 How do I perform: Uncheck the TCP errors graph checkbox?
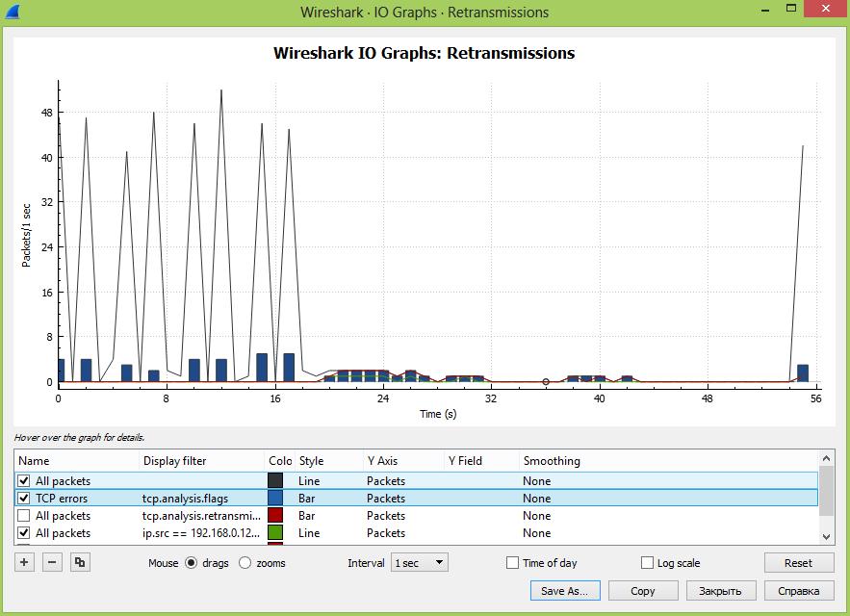[x=23, y=498]
